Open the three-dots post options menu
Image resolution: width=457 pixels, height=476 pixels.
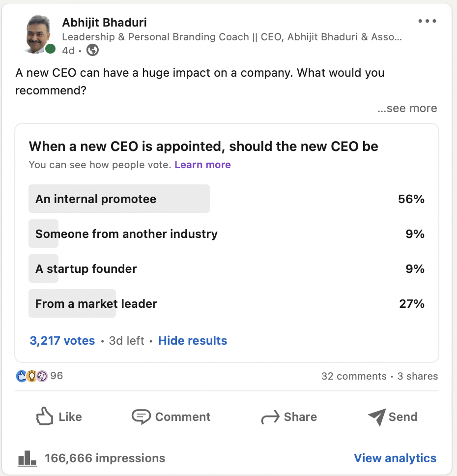tap(427, 21)
